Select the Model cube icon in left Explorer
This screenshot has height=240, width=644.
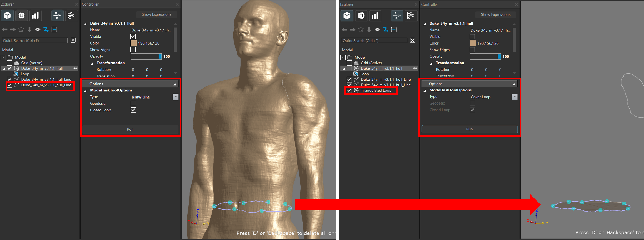[7, 16]
